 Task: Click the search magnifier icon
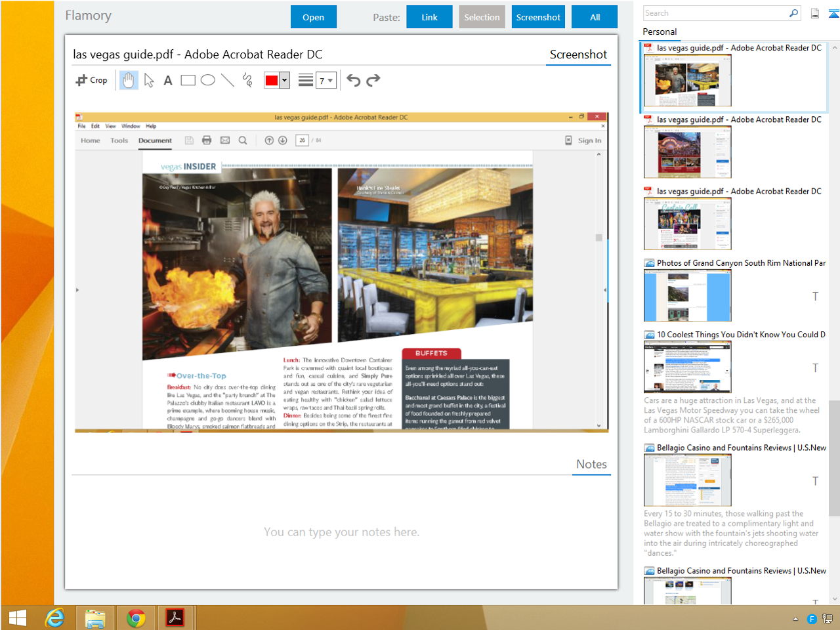[x=793, y=13]
